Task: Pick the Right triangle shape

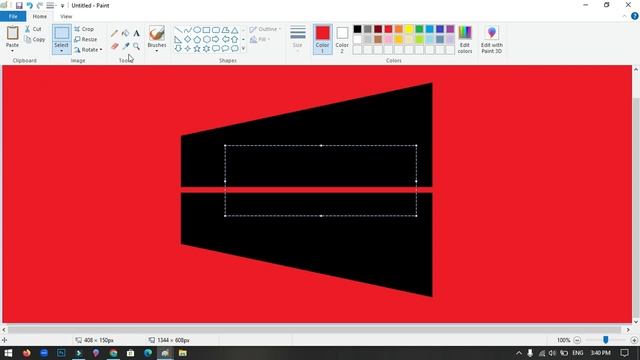Action: pos(178,39)
